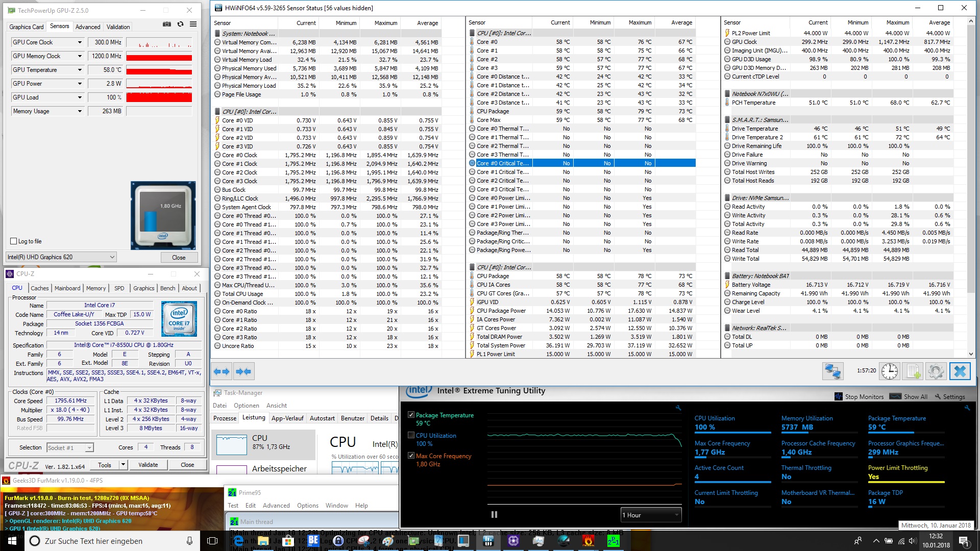Viewport: 980px width, 551px height.
Task: Open Prime95 Options menu
Action: point(308,506)
